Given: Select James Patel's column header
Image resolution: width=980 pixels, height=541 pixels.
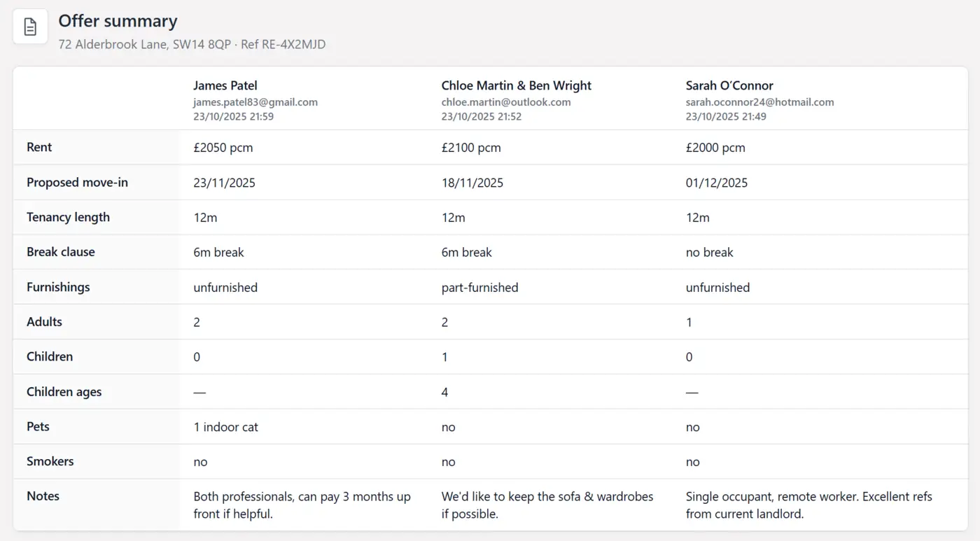Looking at the screenshot, I should pos(225,85).
